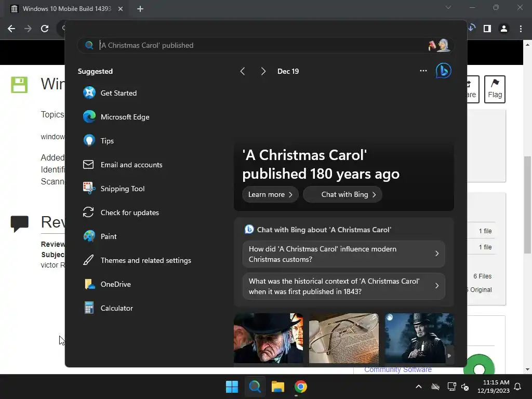Viewport: 532px width, 399px height.
Task: Open the Scrooge close-up thumbnail
Action: coord(269,338)
